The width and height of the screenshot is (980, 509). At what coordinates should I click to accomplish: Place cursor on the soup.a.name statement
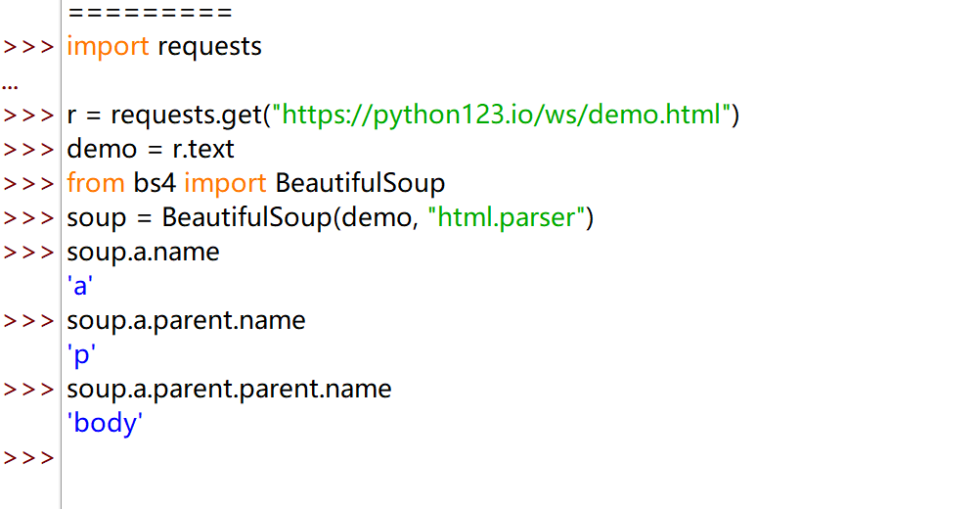click(143, 253)
